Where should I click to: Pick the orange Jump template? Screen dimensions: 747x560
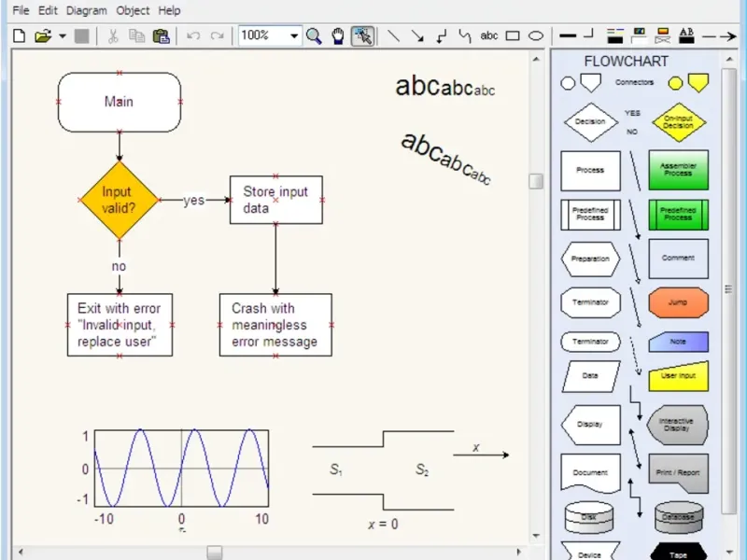679,302
